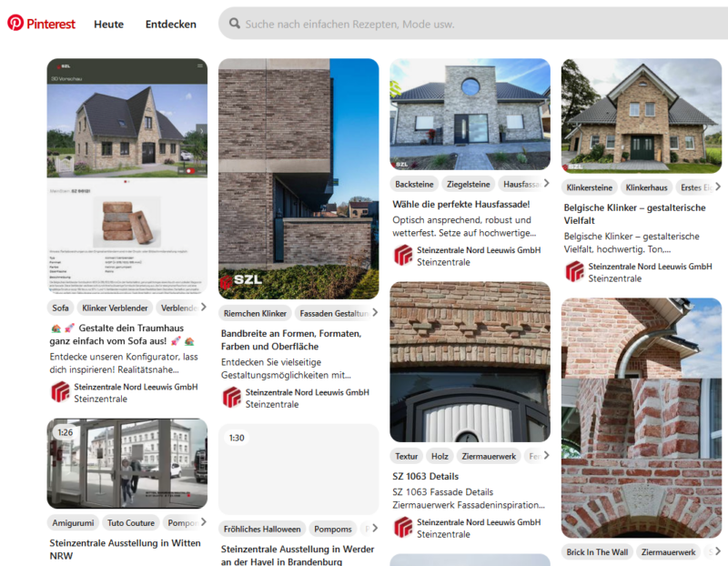Open the Heute tab
The height and width of the screenshot is (566, 728).
click(108, 25)
